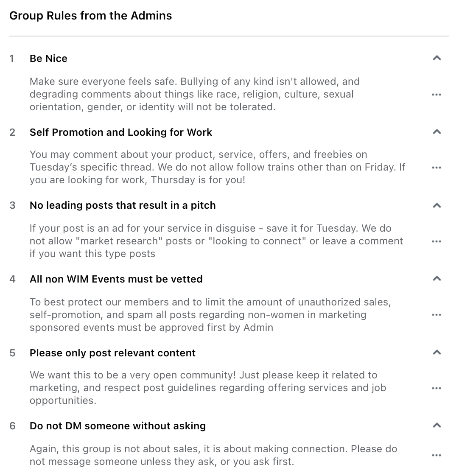Select the Be Nice rule title
Image resolution: width=459 pixels, height=476 pixels.
(48, 59)
